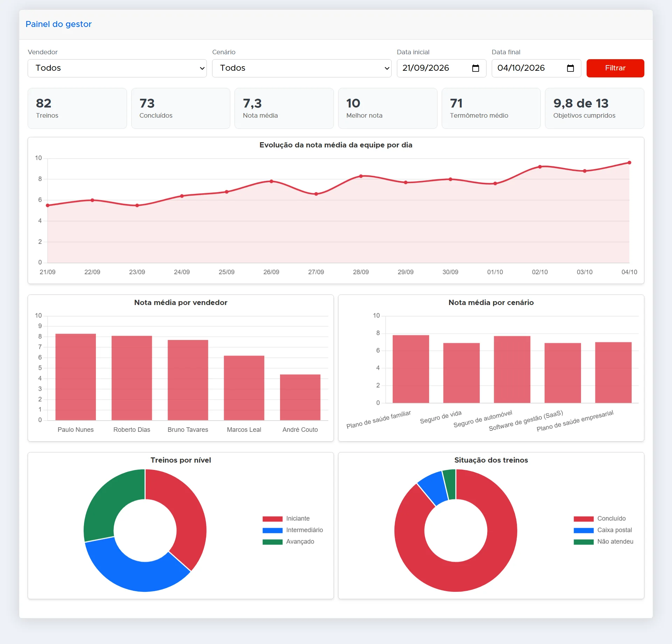Screen dimensions: 672x644
Task: Click the 21/09 data point on line chart
Action: click(x=48, y=206)
